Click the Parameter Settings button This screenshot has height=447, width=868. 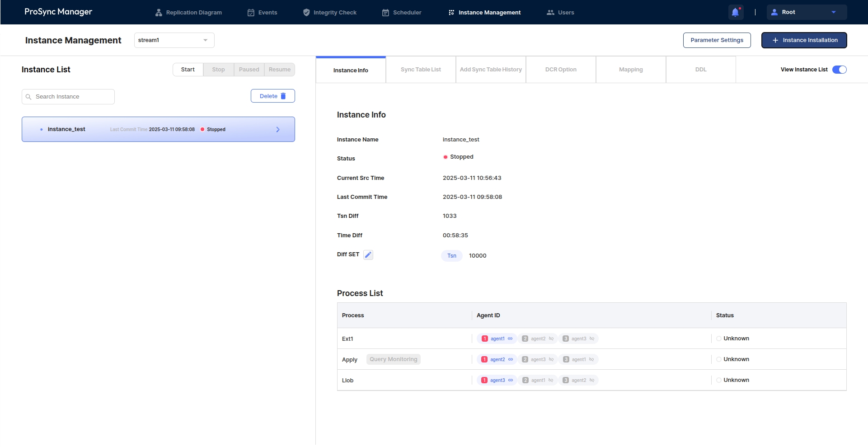tap(717, 40)
